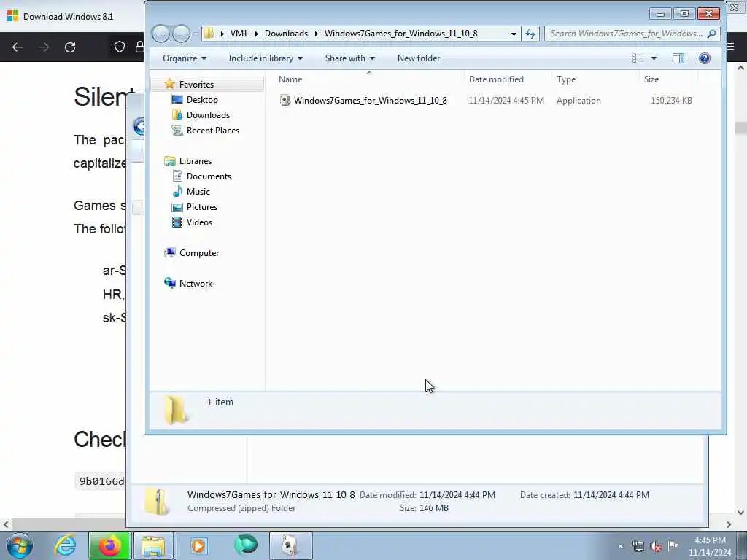Open the address bar history dropdown arrow

[x=514, y=34]
